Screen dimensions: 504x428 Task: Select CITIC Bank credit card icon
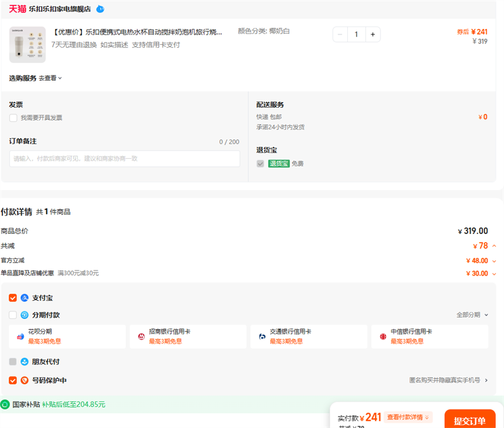coord(383,337)
